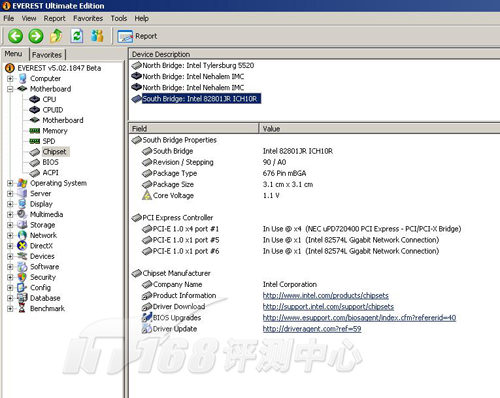The width and height of the screenshot is (500, 398).
Task: Click the Value column header
Action: (x=380, y=129)
